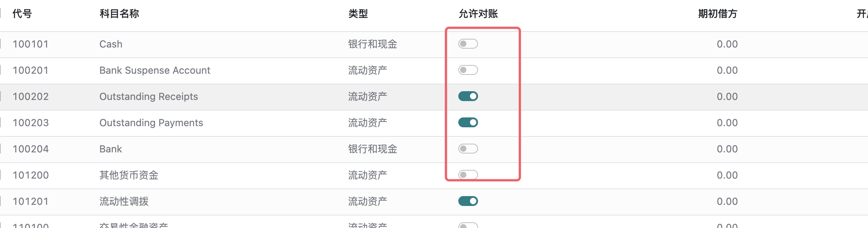Screen dimensions: 868x228
Task: Enable reconciliation for the Cash account
Action: (x=468, y=44)
